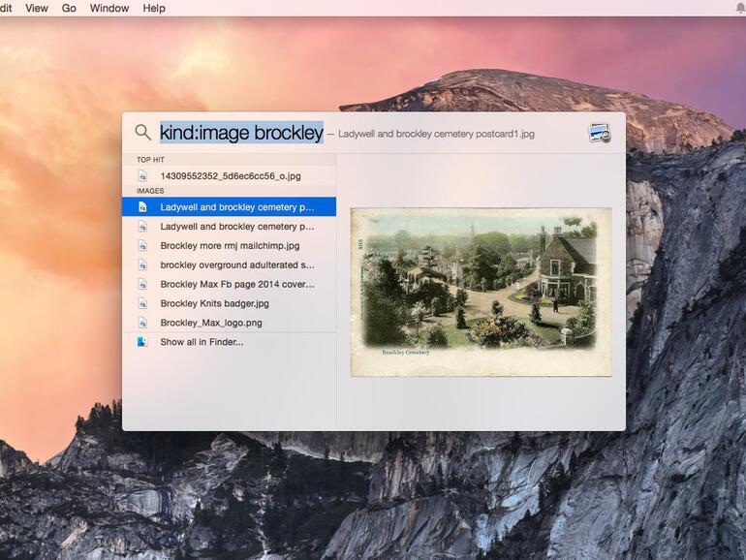The height and width of the screenshot is (560, 746).
Task: Click the Spotlight magnifying glass icon
Action: pos(142,133)
